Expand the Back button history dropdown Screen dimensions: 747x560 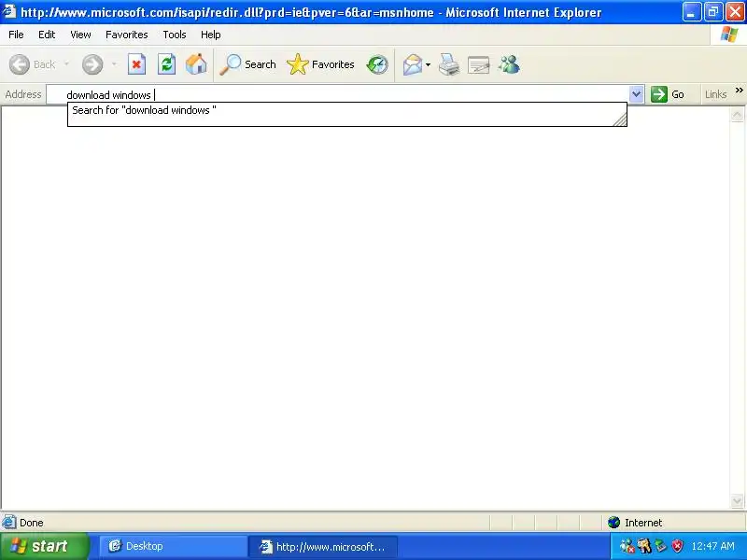coord(66,64)
